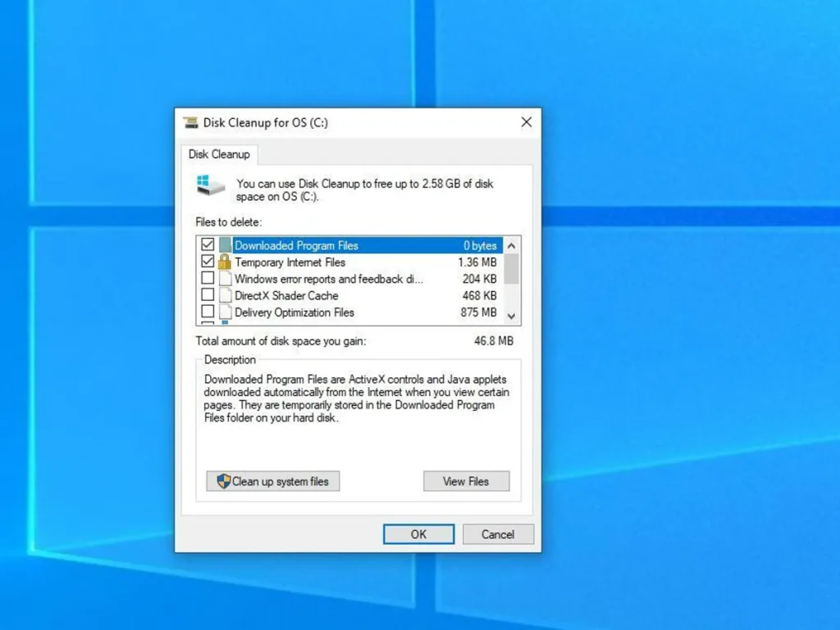Click the scrollbar down arrow
This screenshot has width=840, height=630.
[510, 315]
